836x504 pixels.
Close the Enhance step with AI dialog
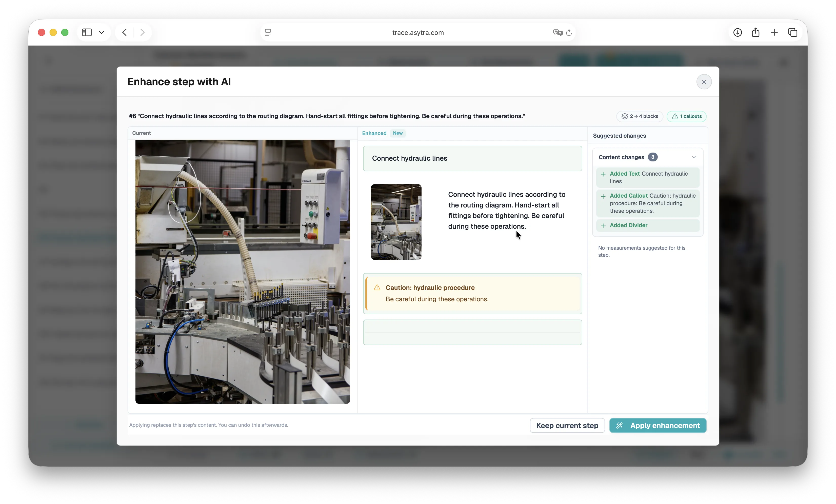click(704, 82)
